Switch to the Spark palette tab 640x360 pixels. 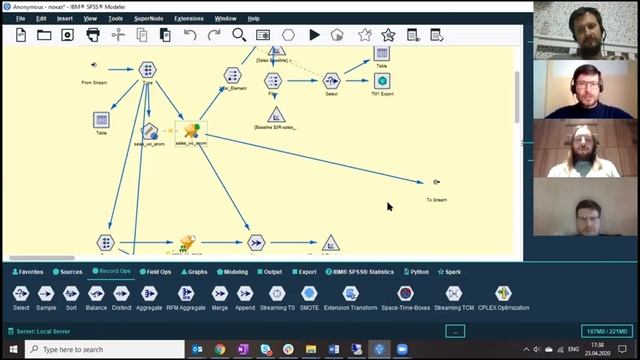pyautogui.click(x=449, y=272)
